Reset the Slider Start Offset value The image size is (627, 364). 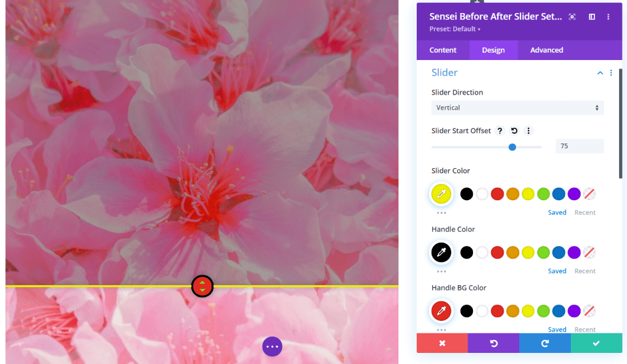(514, 130)
